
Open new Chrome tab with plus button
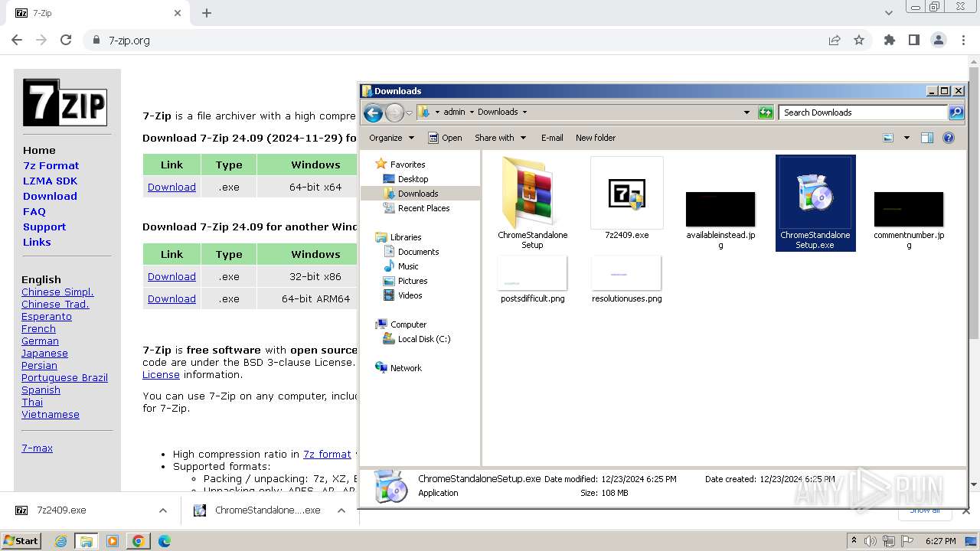[x=207, y=13]
